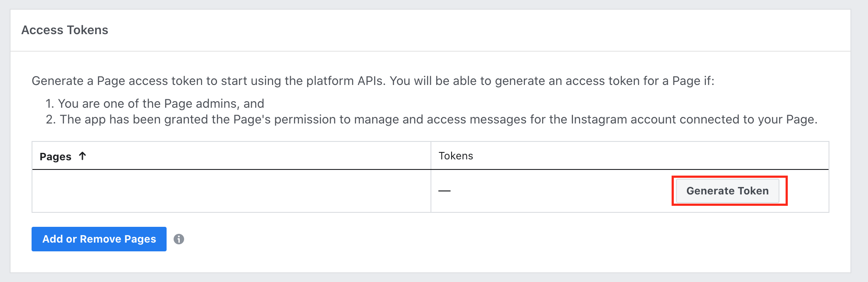Click the blank header area right of Access Tokens
868x282 pixels.
click(x=482, y=30)
